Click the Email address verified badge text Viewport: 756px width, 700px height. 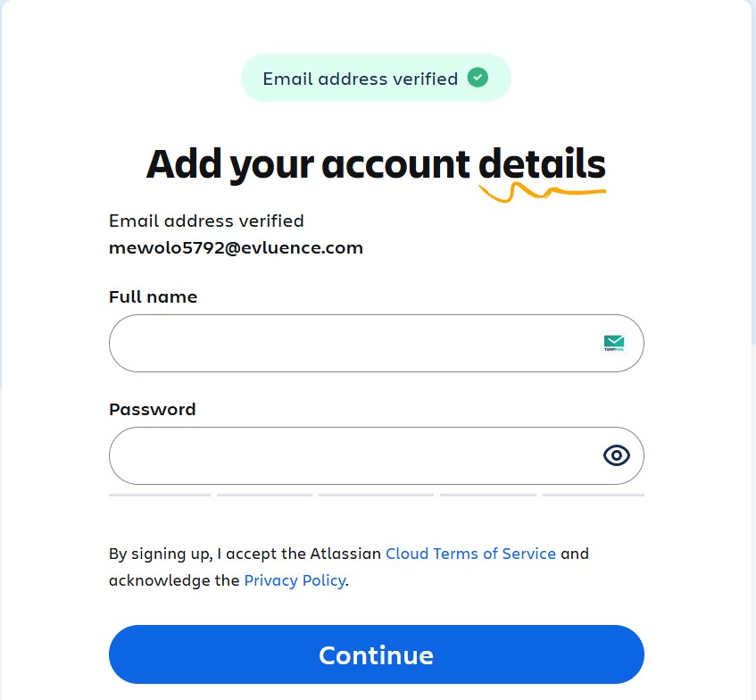pos(360,79)
